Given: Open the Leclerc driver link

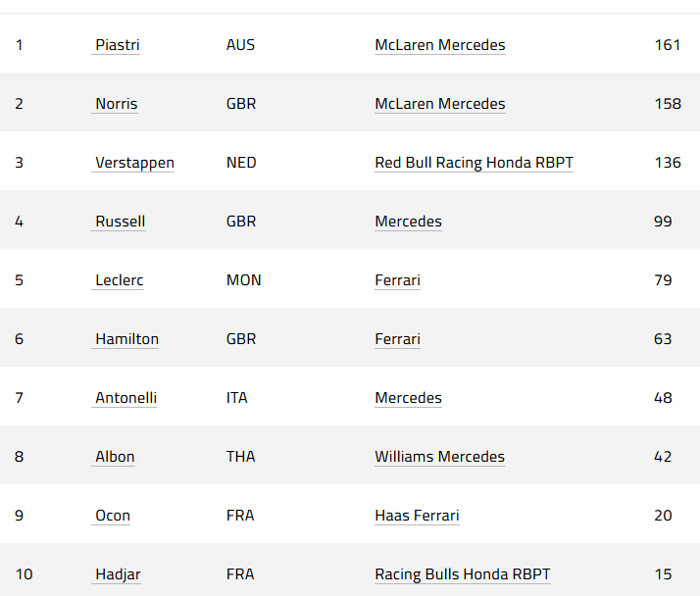Looking at the screenshot, I should (x=119, y=280).
